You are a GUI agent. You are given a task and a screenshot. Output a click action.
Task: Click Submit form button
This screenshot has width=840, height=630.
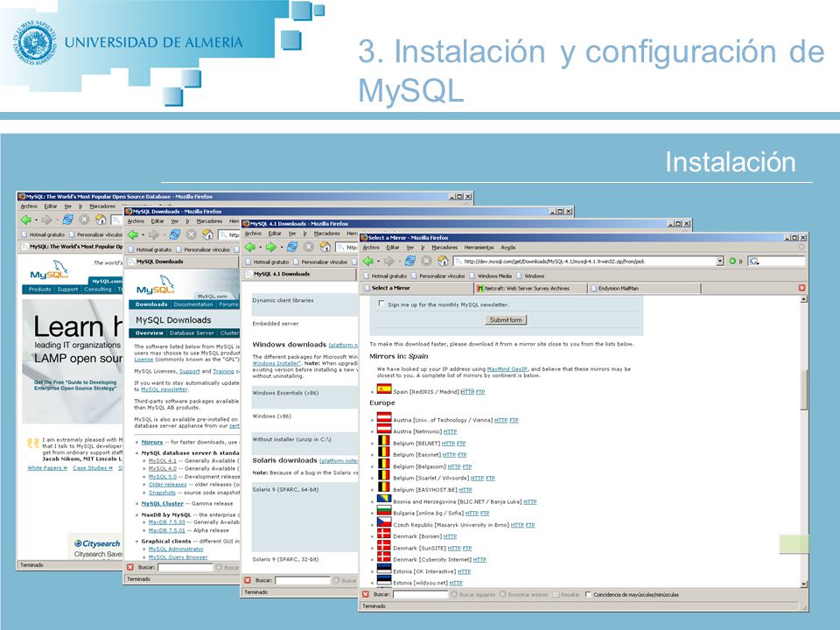pos(506,320)
